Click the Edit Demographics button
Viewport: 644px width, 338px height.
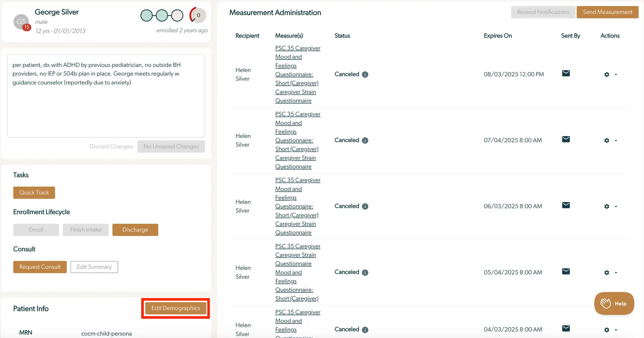pyautogui.click(x=175, y=308)
